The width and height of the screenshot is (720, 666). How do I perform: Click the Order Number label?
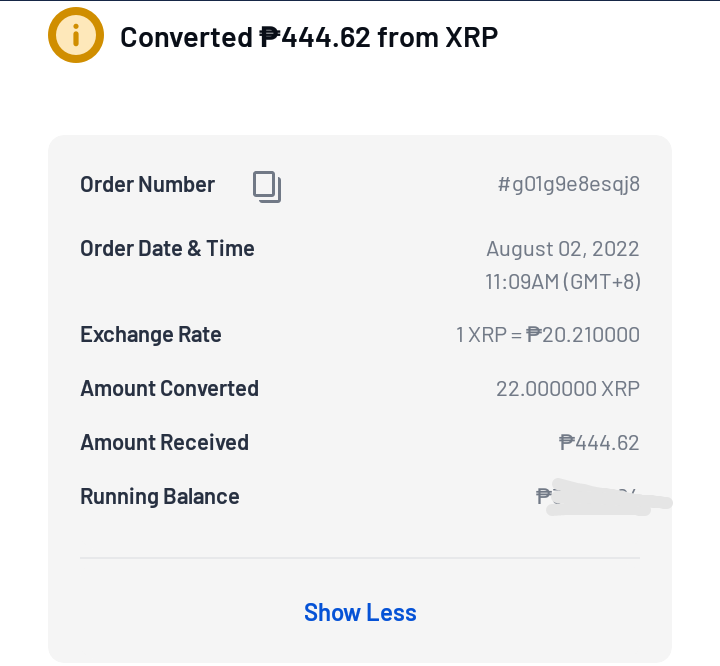pyautogui.click(x=147, y=184)
